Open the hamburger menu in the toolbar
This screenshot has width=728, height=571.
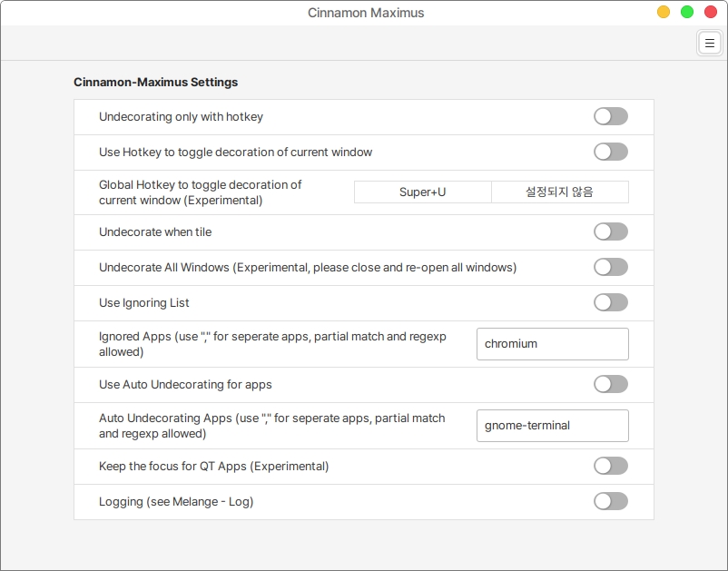click(x=708, y=43)
